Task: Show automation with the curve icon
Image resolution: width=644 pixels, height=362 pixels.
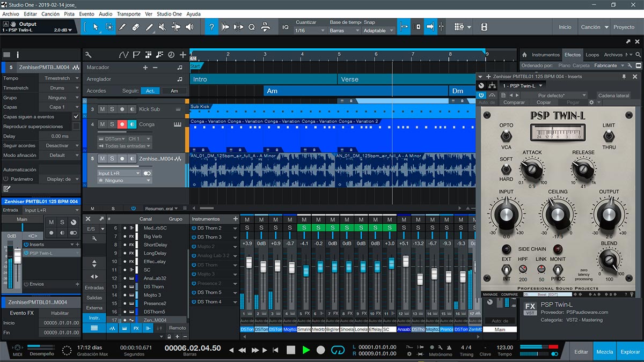Action: click(x=124, y=55)
